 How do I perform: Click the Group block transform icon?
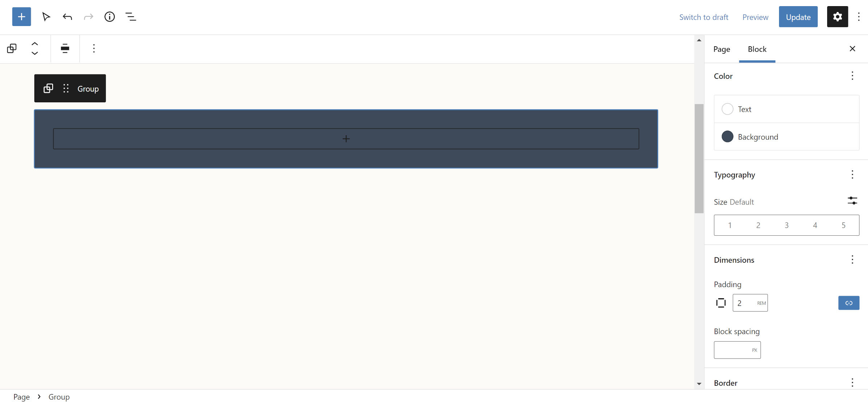49,89
